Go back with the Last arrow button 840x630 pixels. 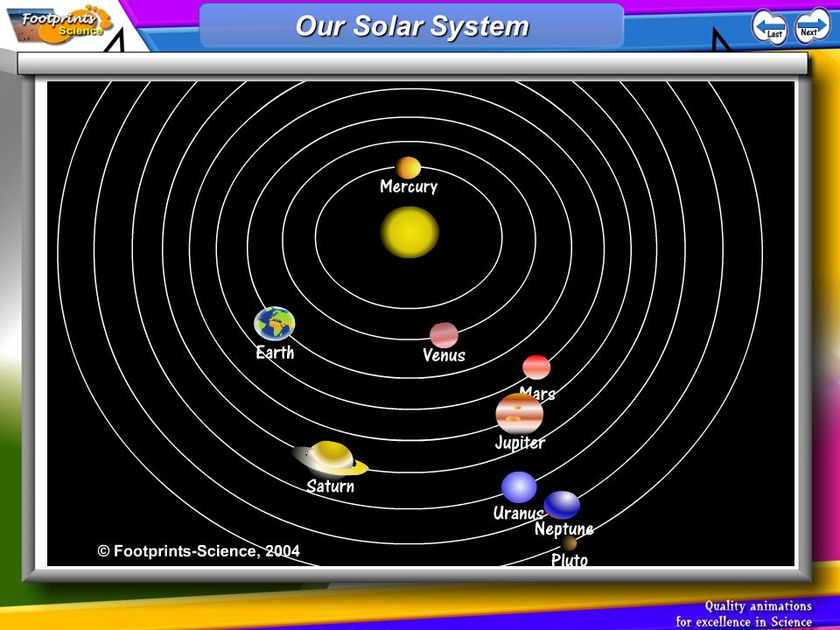pos(769,27)
